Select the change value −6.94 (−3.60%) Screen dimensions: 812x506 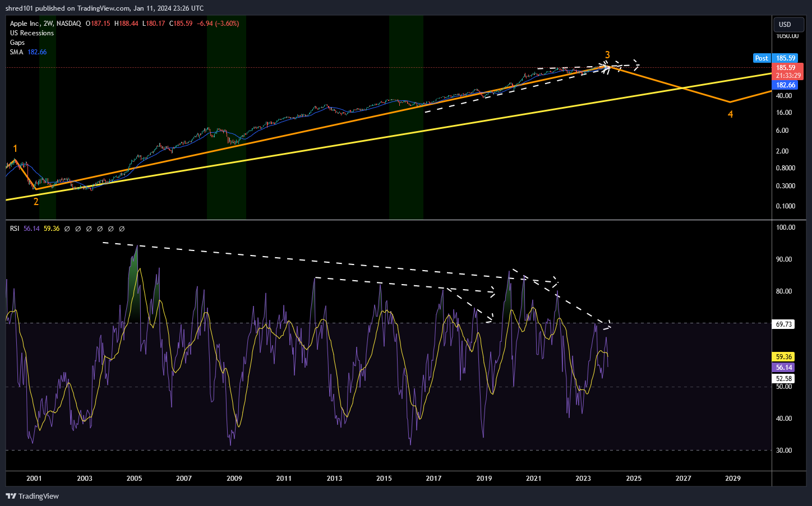click(x=218, y=24)
